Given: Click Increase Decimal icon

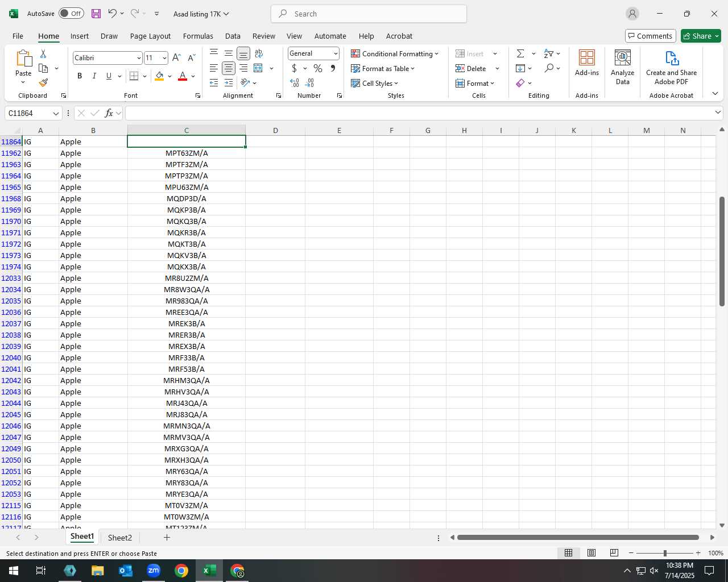Looking at the screenshot, I should 295,83.
